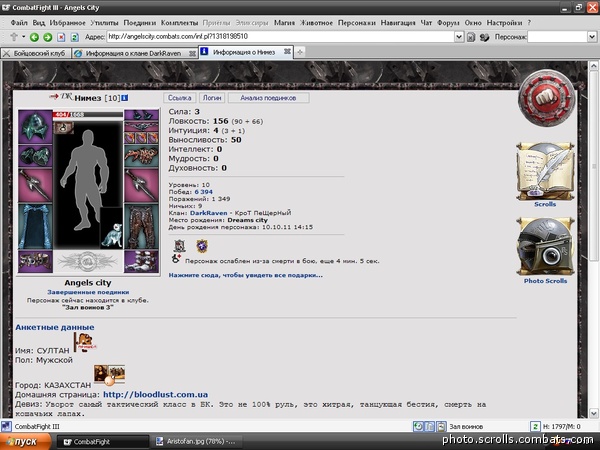This screenshot has height=450, width=600.
Task: Click the necklace equipment slot
Action: (141, 126)
